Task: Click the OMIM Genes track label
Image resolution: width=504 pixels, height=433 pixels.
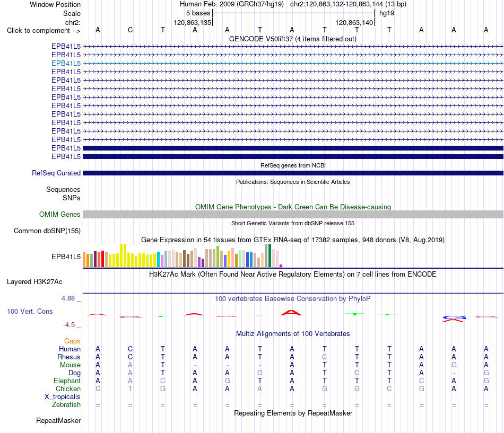Action: [x=59, y=214]
